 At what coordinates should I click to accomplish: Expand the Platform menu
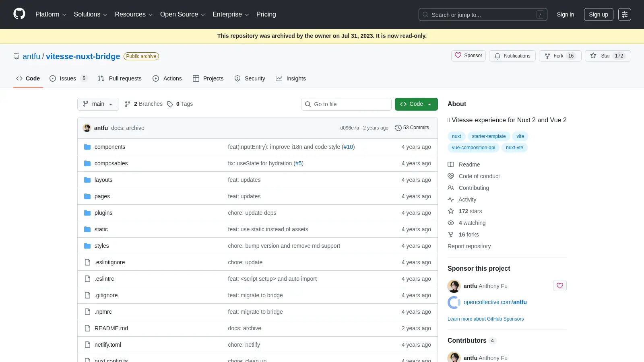tap(51, 14)
